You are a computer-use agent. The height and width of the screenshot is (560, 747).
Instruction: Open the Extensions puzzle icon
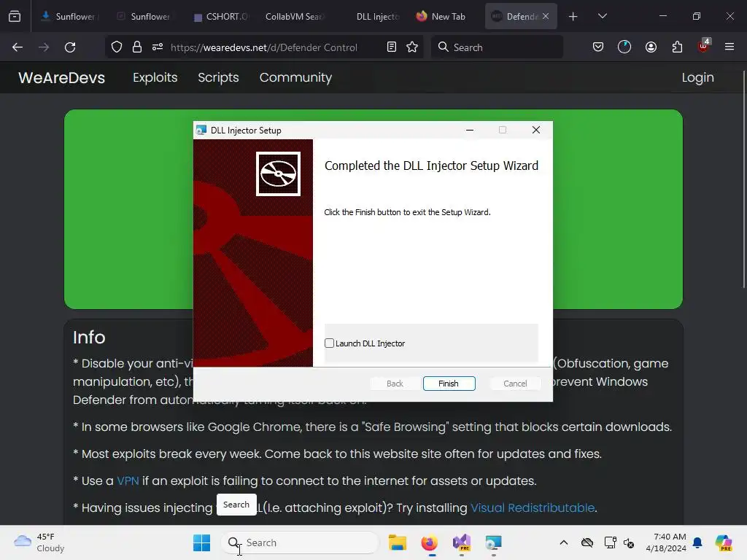click(678, 47)
